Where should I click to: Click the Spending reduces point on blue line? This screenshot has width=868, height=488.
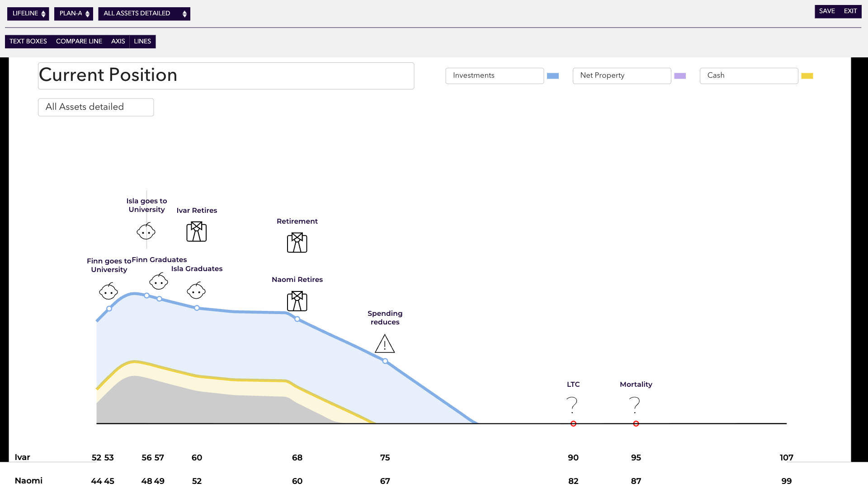click(x=385, y=361)
